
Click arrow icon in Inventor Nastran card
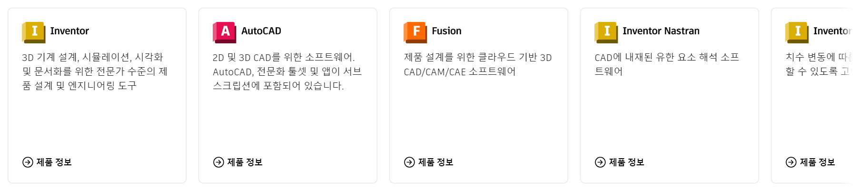click(x=600, y=162)
